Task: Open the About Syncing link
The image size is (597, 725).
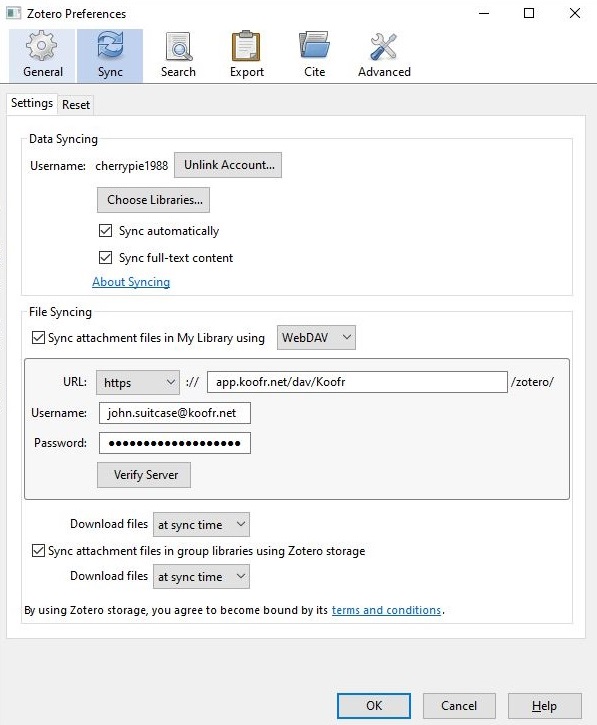Action: (x=131, y=282)
